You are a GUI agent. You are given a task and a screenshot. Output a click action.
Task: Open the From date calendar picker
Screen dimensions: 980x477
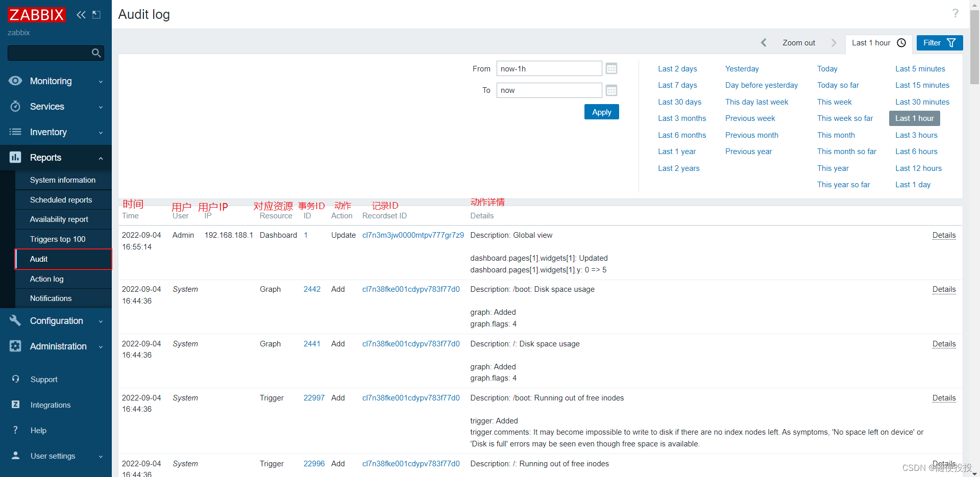point(611,68)
